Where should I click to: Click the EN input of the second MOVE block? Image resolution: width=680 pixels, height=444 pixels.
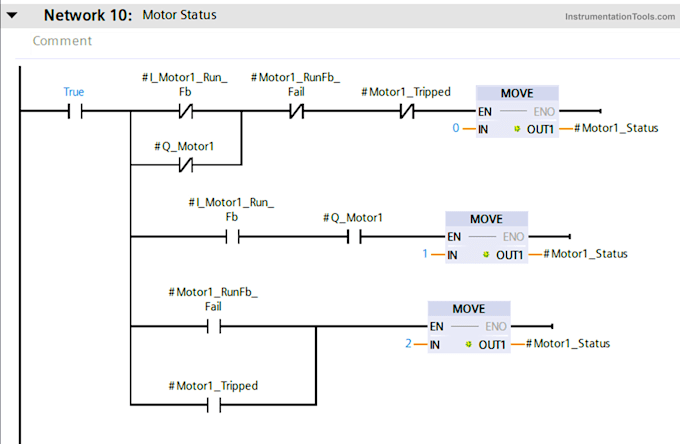coord(454,237)
